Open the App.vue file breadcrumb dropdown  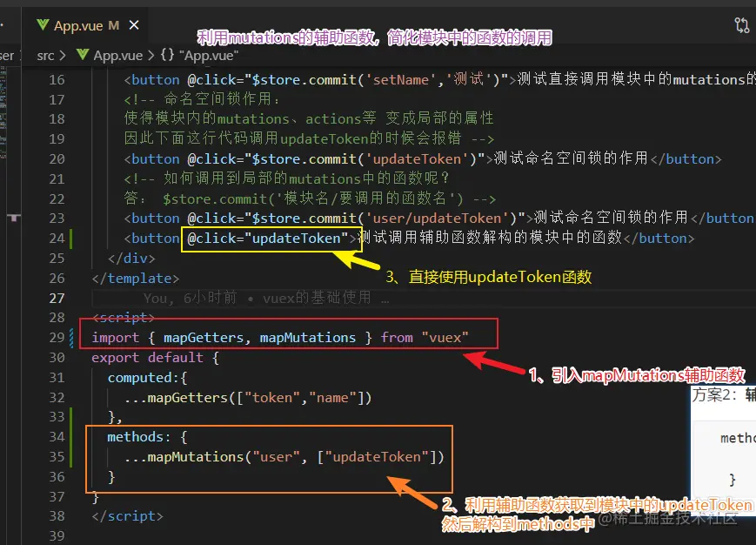coord(117,56)
